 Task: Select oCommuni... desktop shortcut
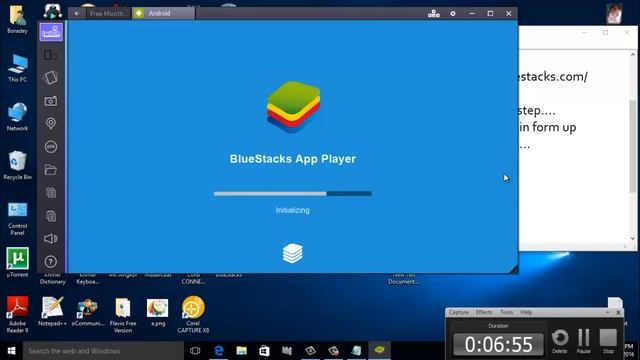tap(88, 311)
